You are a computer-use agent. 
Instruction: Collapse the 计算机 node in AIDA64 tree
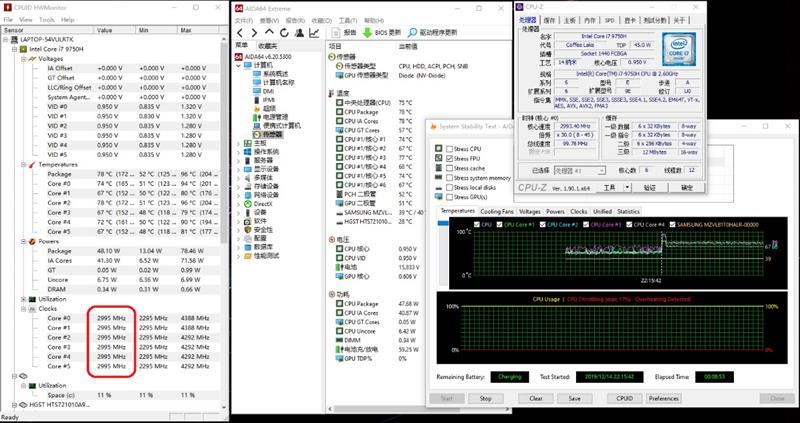point(238,65)
